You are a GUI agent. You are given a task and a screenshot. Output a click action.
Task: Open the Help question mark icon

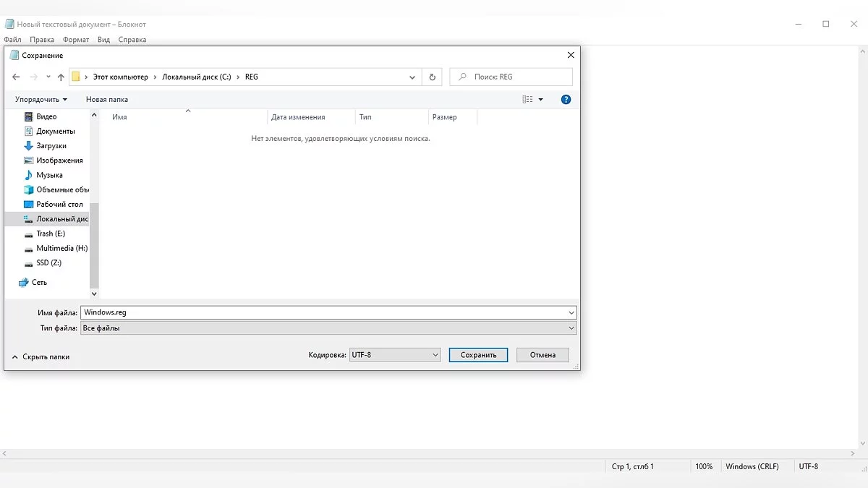point(566,99)
